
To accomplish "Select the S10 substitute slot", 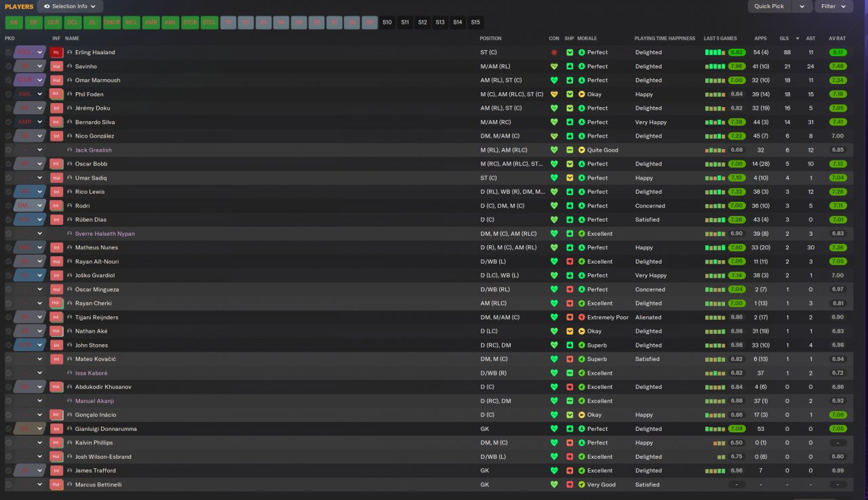I will coord(387,22).
